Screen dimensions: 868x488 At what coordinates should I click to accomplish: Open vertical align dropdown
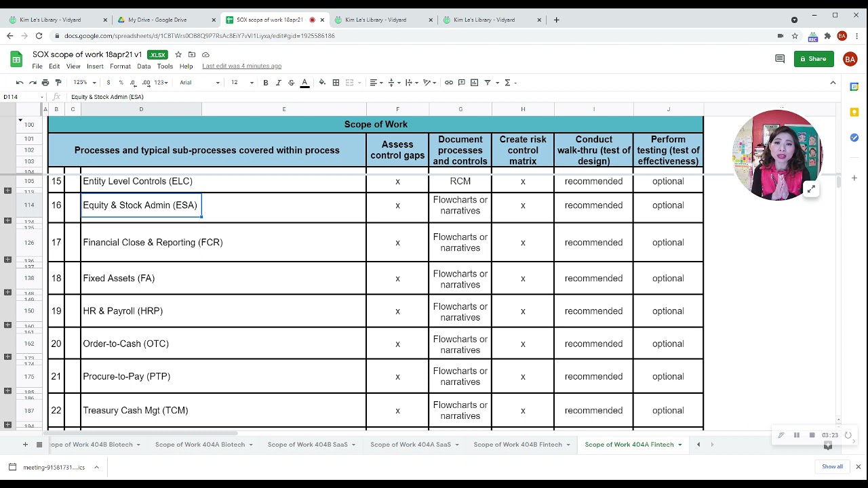pyautogui.click(x=393, y=83)
